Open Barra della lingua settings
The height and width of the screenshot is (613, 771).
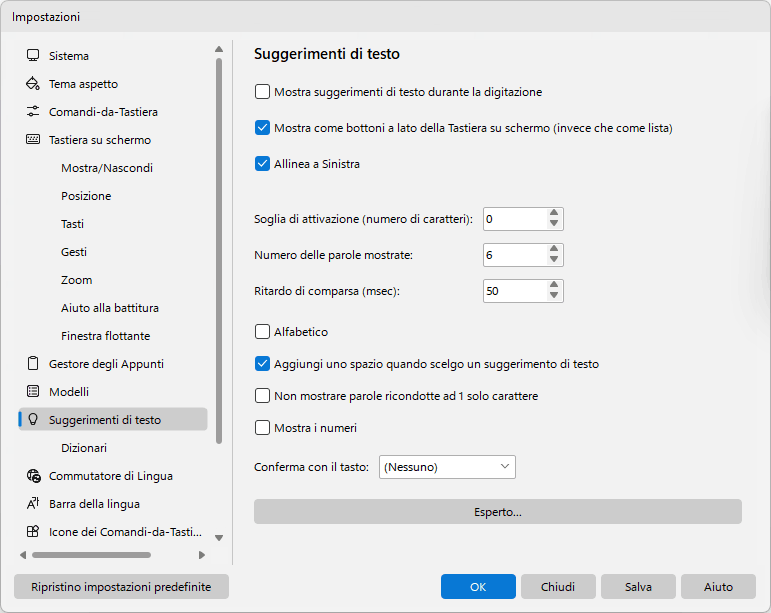point(113,504)
